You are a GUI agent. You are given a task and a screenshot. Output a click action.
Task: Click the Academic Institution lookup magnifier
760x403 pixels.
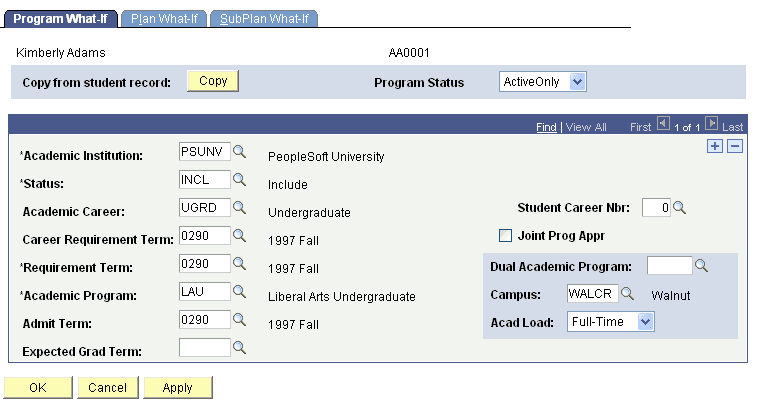(240, 154)
